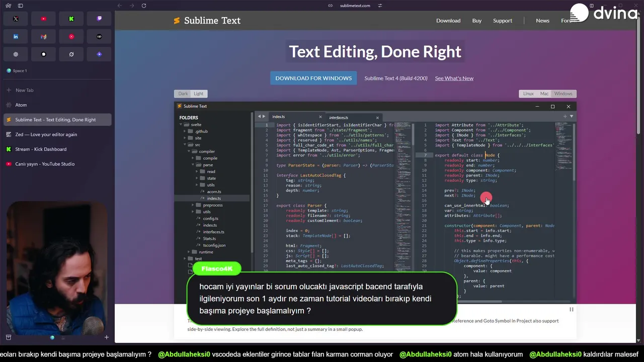Select the index.ts editor tab in preview
The image size is (644, 362).
click(x=296, y=117)
